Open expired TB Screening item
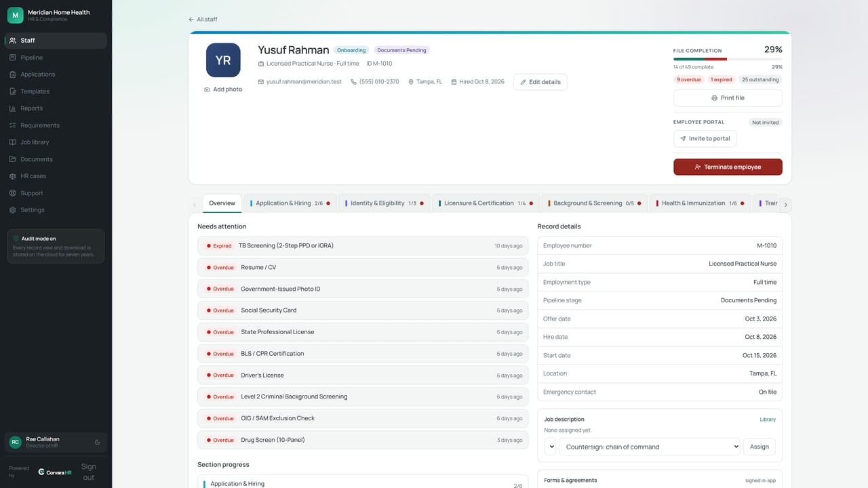Screen dimensions: 868x488 363,246
